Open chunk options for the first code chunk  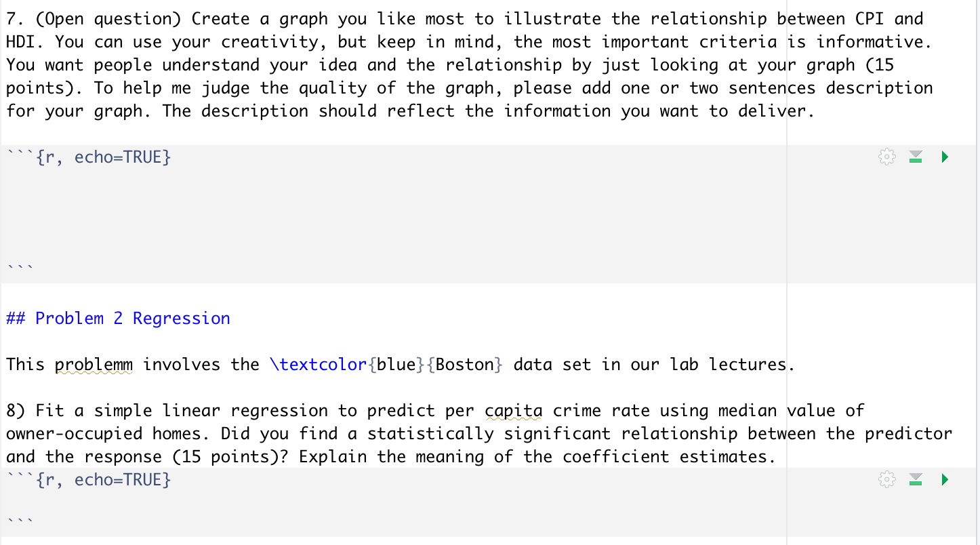886,157
